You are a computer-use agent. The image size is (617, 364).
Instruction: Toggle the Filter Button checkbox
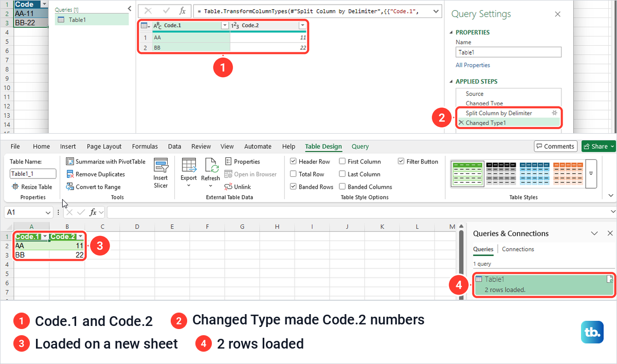point(402,161)
